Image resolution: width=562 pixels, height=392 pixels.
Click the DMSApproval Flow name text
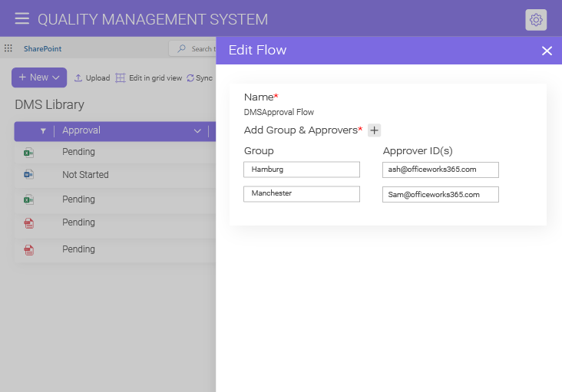point(279,112)
